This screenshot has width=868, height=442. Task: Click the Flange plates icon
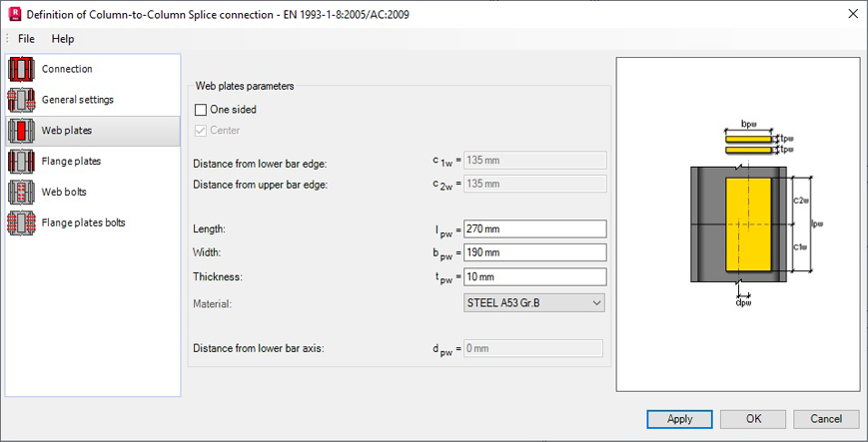pyautogui.click(x=22, y=162)
